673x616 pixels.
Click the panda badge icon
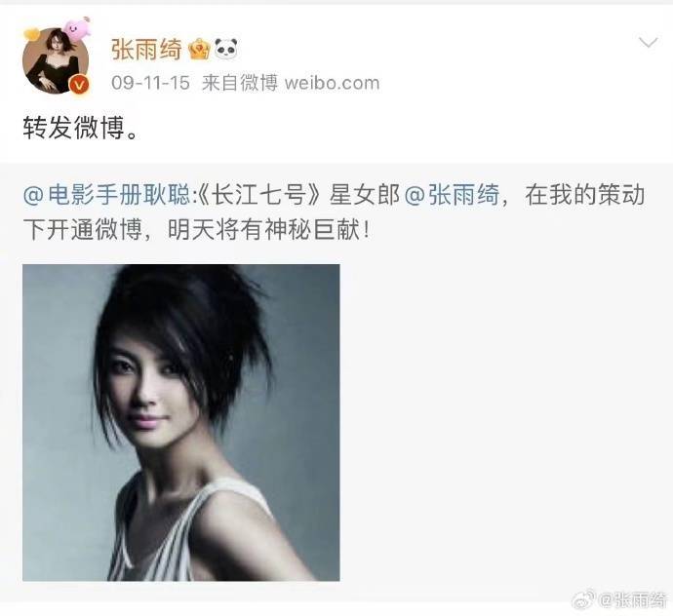(225, 49)
